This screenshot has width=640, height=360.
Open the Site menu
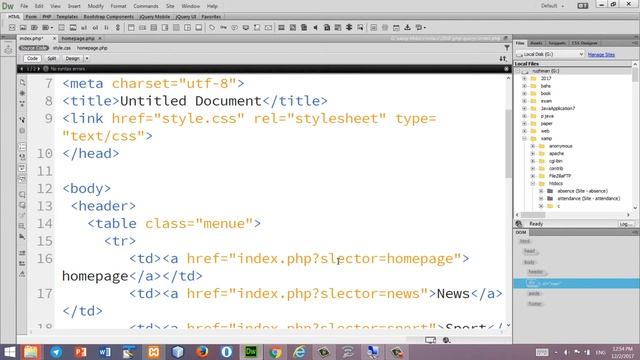(x=170, y=6)
